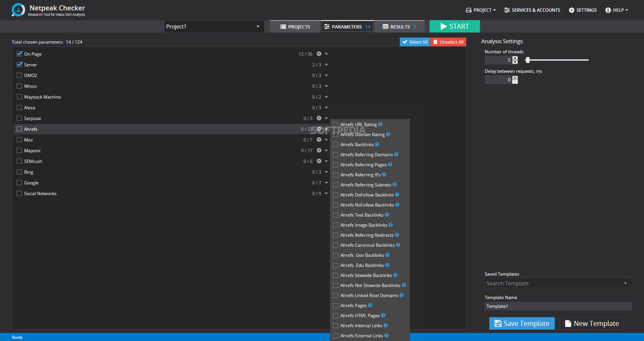Click the New Template button
Image resolution: width=644 pixels, height=341 pixels.
592,323
